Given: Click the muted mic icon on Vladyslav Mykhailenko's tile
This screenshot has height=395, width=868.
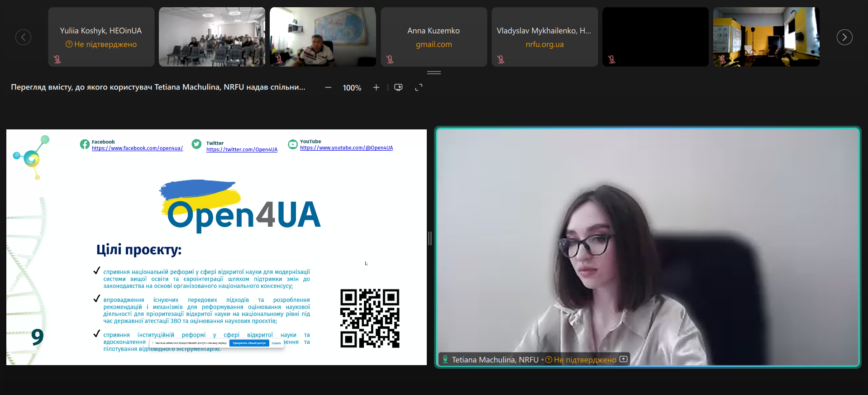Looking at the screenshot, I should click(501, 59).
